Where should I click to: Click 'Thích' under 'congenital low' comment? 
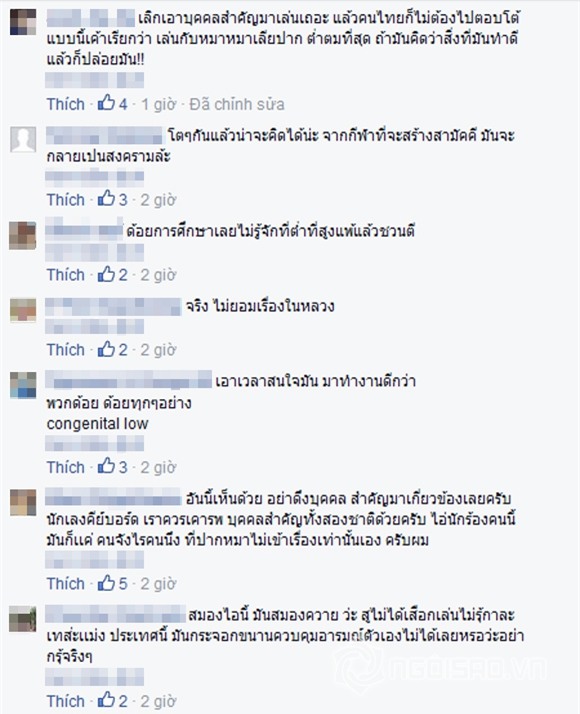pos(66,467)
